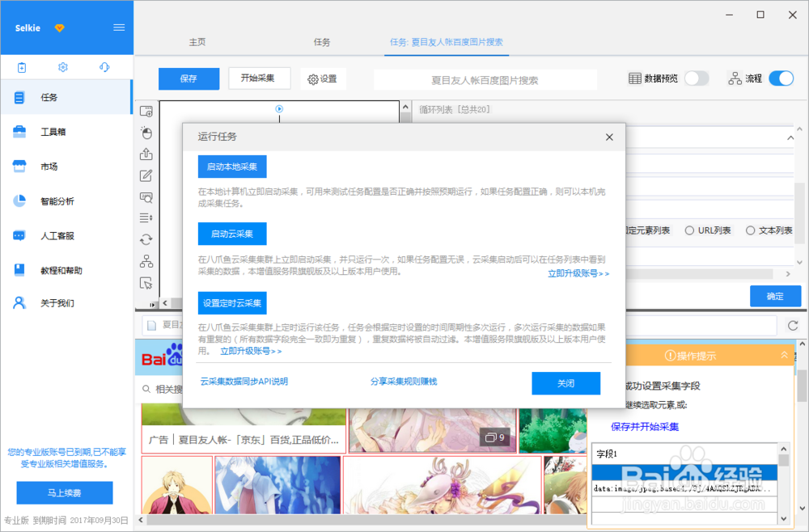Click 启动云采集 button
Image resolution: width=809 pixels, height=532 pixels.
(232, 234)
